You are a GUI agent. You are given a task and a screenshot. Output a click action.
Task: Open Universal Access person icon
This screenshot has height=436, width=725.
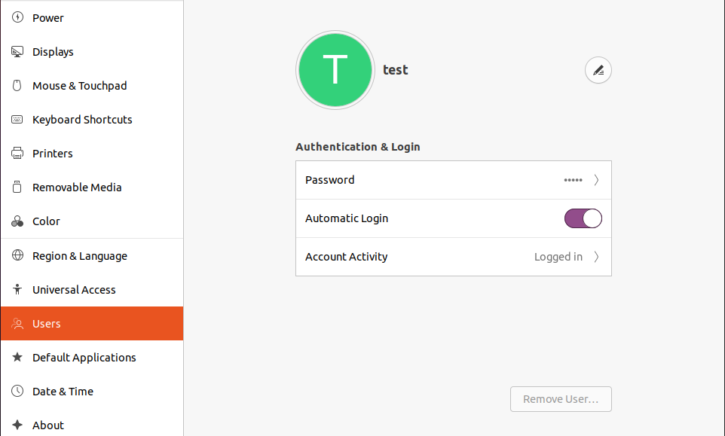[17, 289]
